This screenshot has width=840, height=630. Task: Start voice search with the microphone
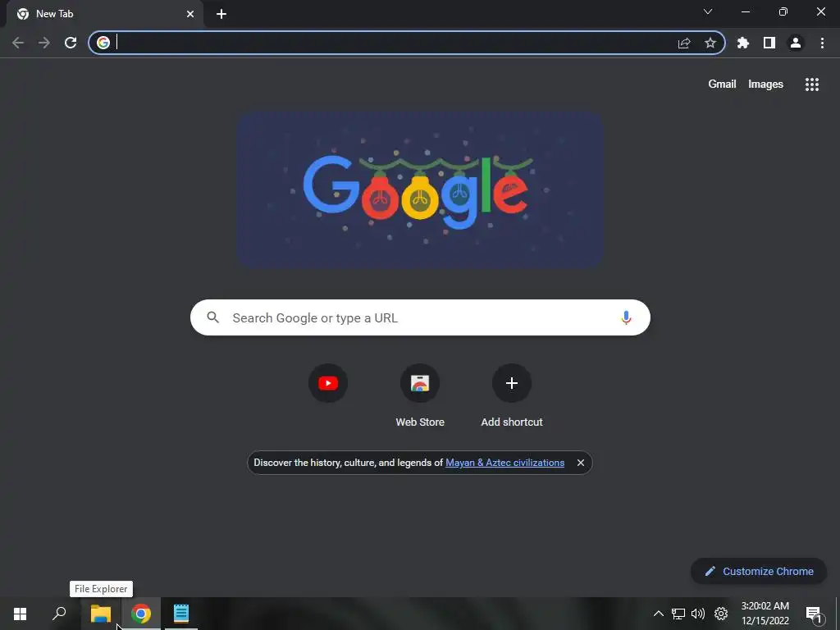click(626, 317)
